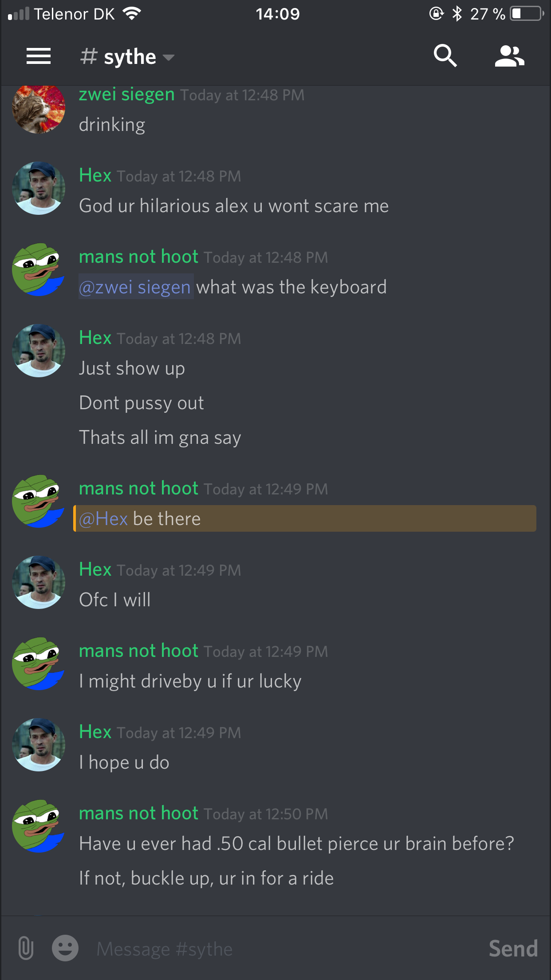This screenshot has width=551, height=980.
Task: Open zwei siegen's cat avatar
Action: (39, 107)
